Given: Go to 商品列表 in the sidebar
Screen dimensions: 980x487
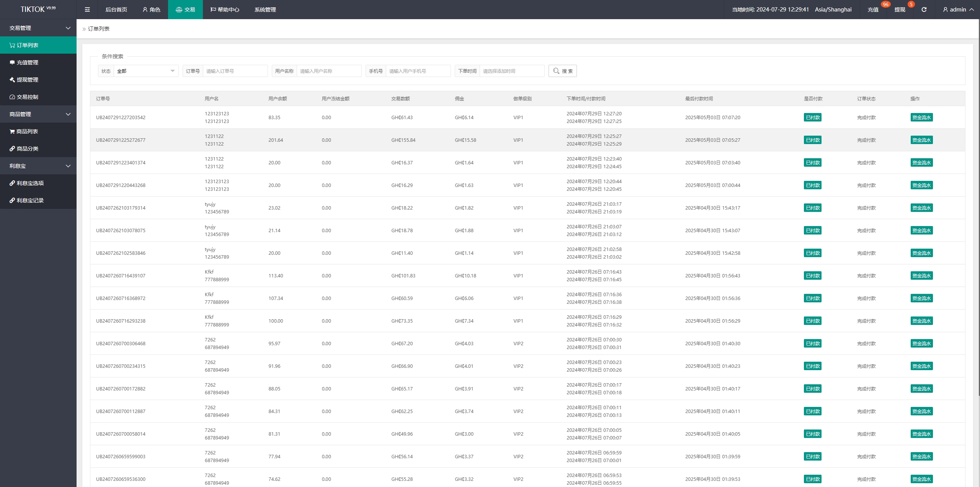Looking at the screenshot, I should [x=27, y=131].
